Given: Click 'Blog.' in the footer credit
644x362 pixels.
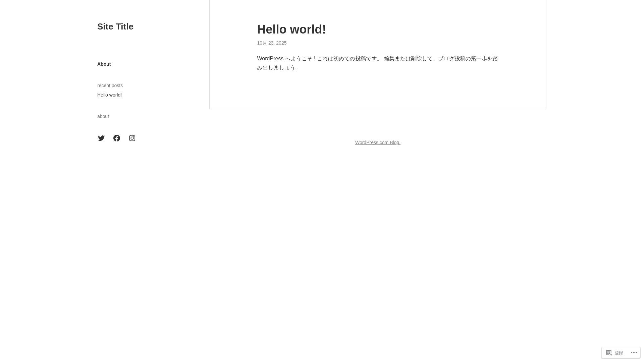Looking at the screenshot, I should click(395, 142).
